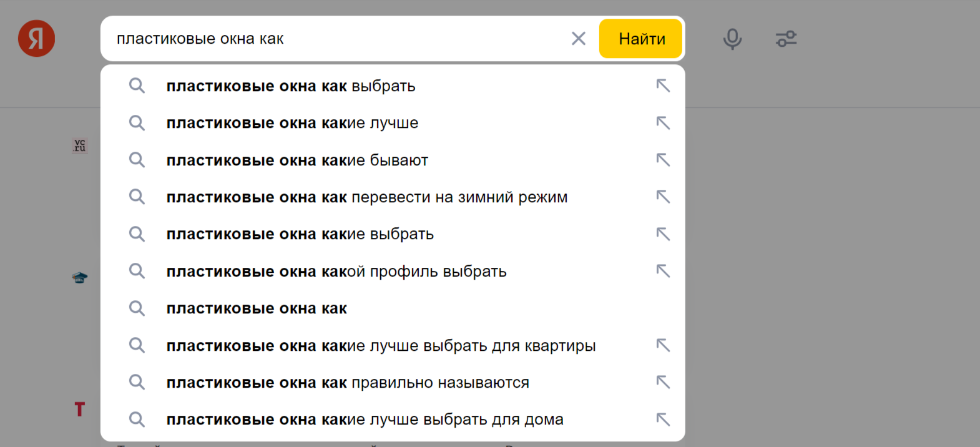Click inside the search input field
Image resolution: width=980 pixels, height=447 pixels.
point(343,38)
